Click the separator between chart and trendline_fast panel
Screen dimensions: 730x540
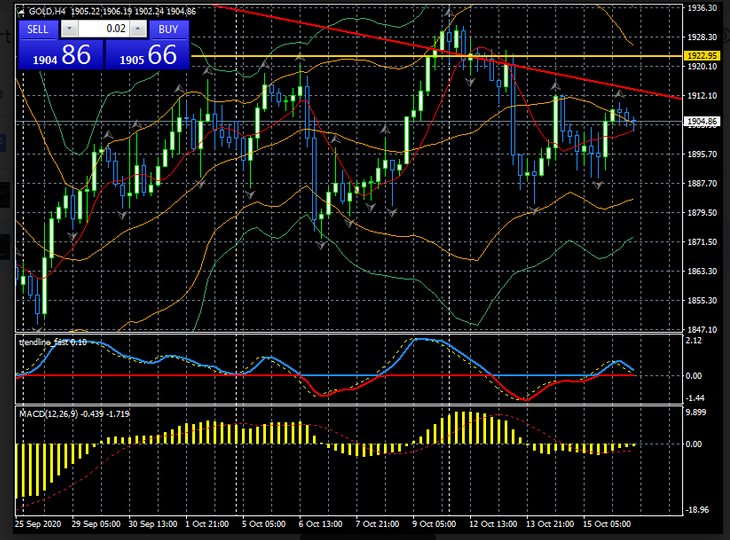click(340, 334)
